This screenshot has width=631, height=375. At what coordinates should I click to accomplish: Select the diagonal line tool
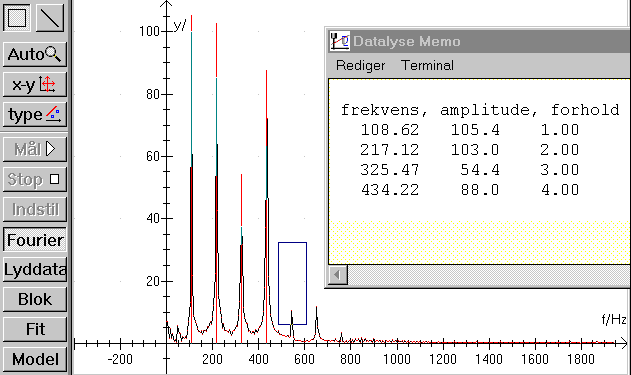50,17
